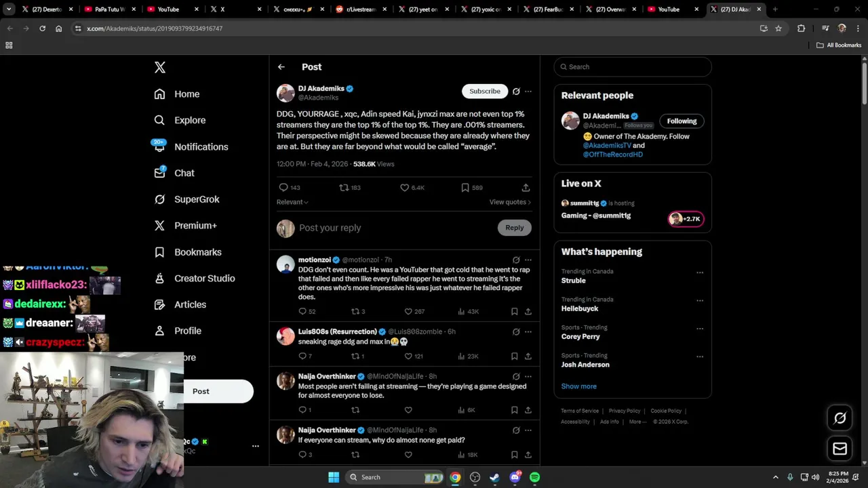This screenshot has width=868, height=488.
Task: Click the Reply button
Action: (514, 228)
